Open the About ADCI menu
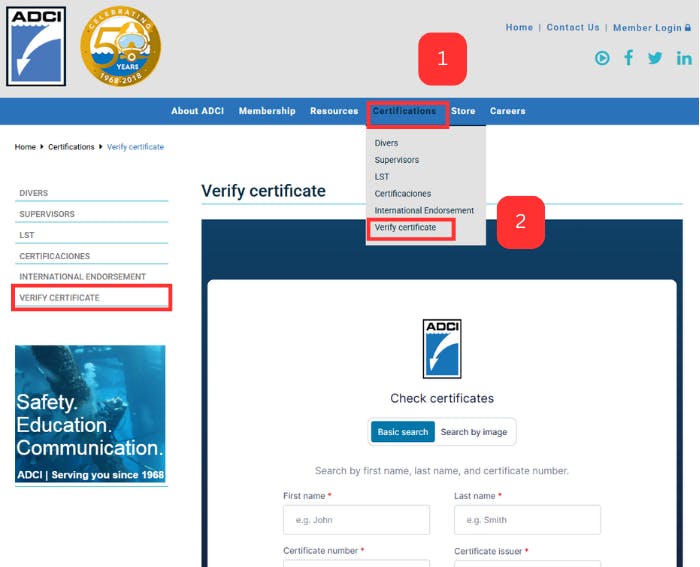Image resolution: width=700 pixels, height=567 pixels. [x=197, y=111]
